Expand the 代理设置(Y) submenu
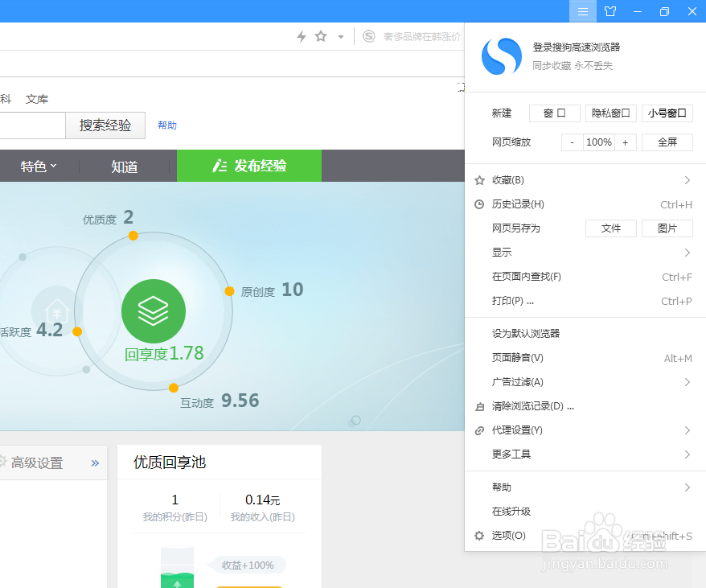Viewport: 706px width, 588px height. 585,430
